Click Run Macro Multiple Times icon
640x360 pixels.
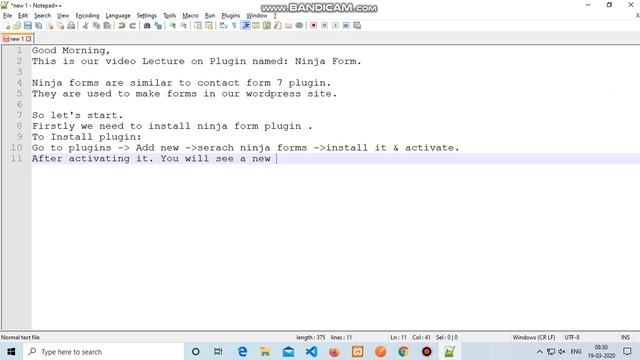[x=346, y=26]
